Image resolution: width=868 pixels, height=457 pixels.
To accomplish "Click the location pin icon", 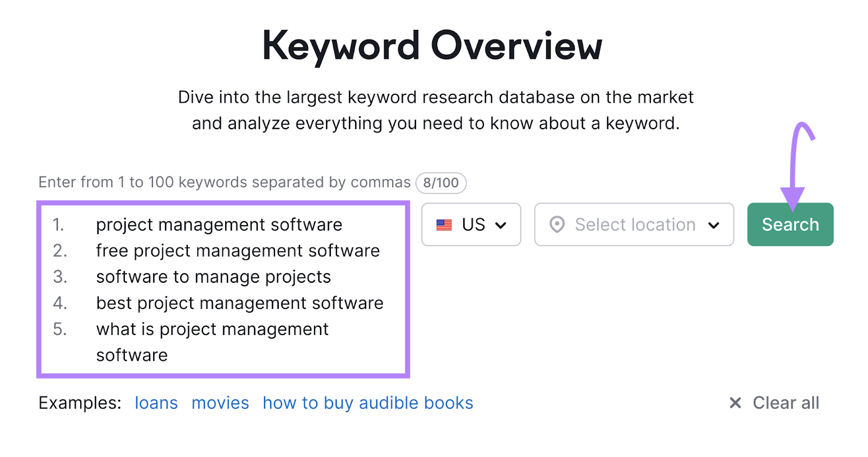I will tap(557, 224).
